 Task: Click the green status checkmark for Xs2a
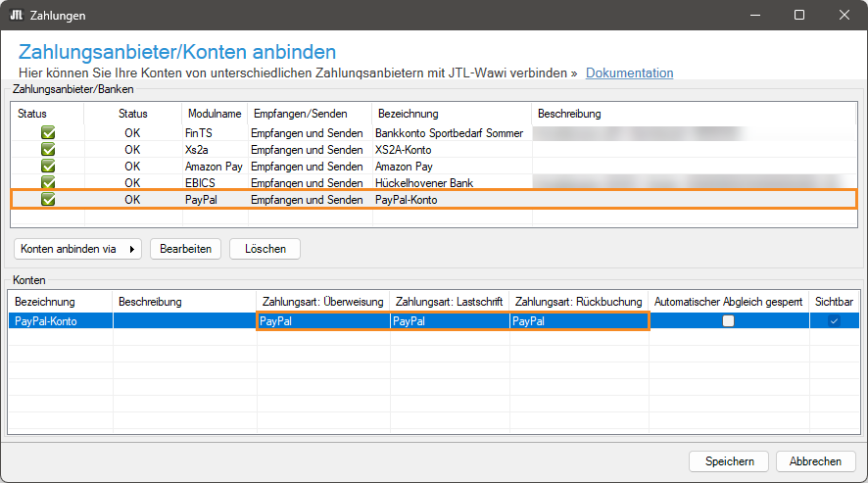tap(48, 150)
